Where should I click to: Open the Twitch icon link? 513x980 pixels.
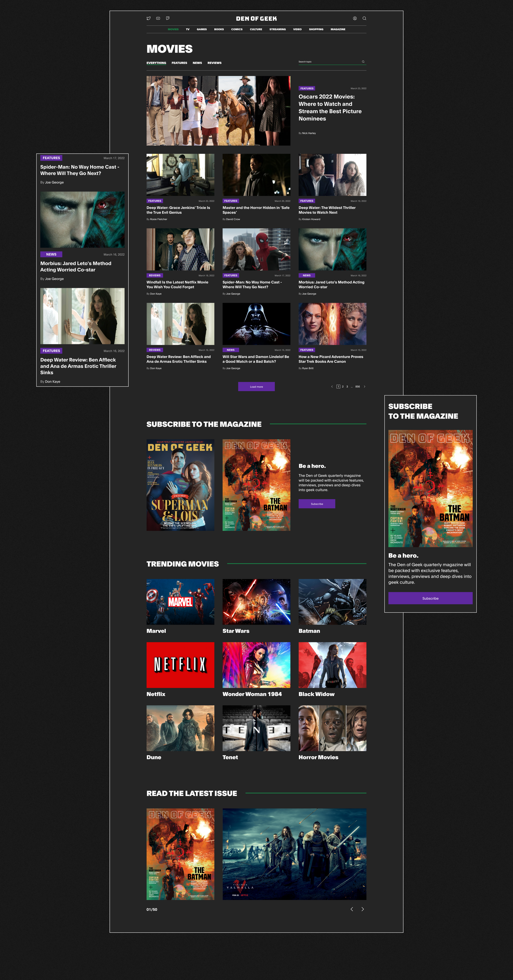[x=168, y=18]
